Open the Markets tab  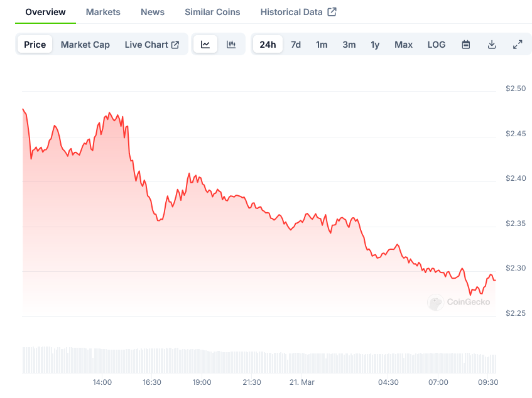coord(103,12)
